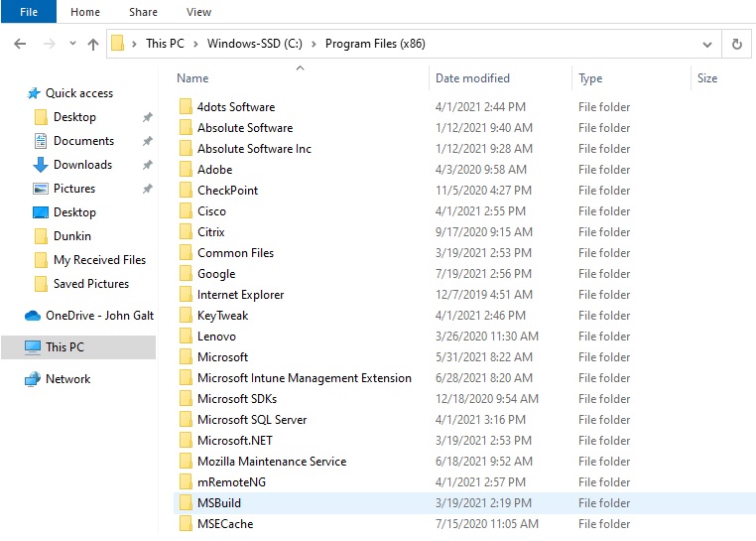Select OneDrive - John Galt
The image size is (756, 541).
pos(99,316)
